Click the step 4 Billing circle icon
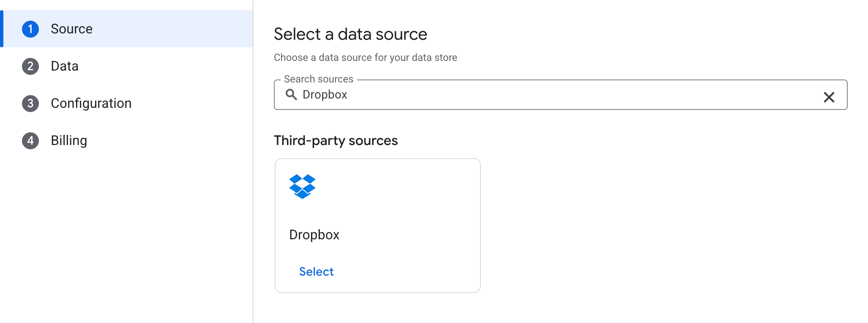 tap(30, 140)
